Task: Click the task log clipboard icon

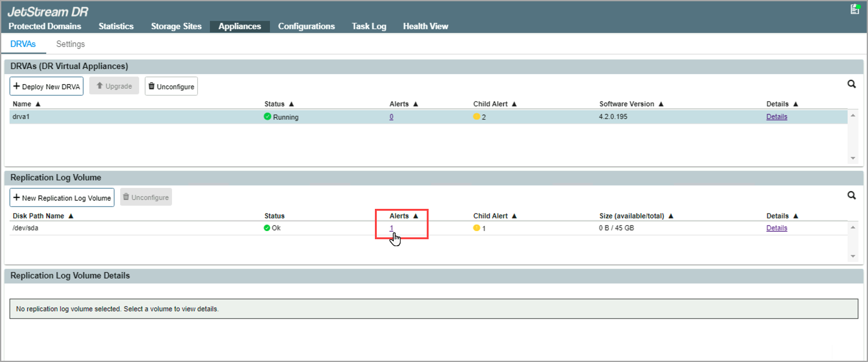Action: pos(855,9)
